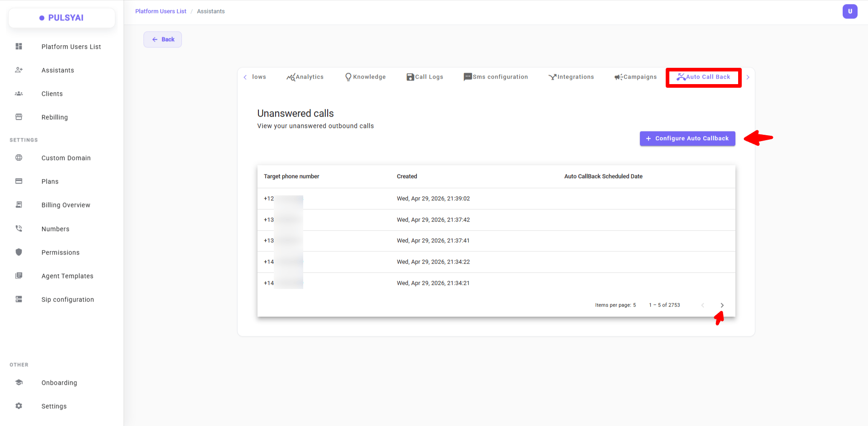Click the Sms configuration message icon
Image resolution: width=868 pixels, height=426 pixels.
[467, 77]
